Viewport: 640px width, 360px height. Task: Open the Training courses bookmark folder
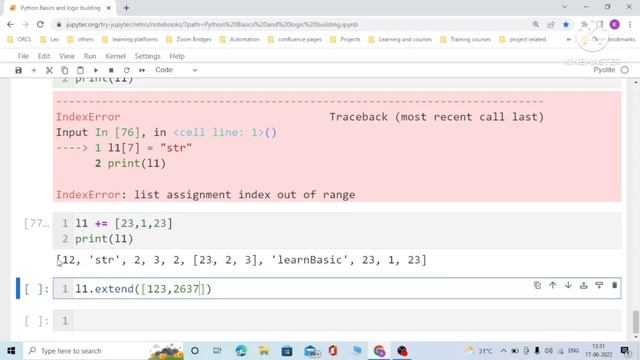(466, 39)
